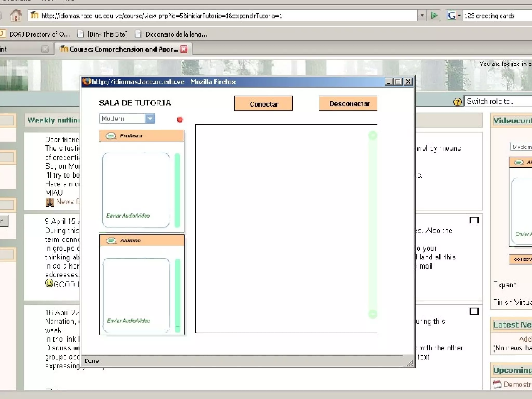Toggle the 9 April week section checkbox

point(474,220)
